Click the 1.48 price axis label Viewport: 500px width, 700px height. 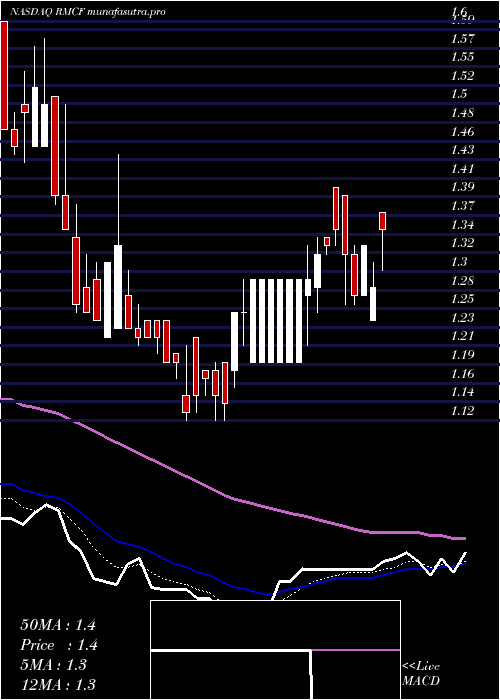(x=462, y=113)
